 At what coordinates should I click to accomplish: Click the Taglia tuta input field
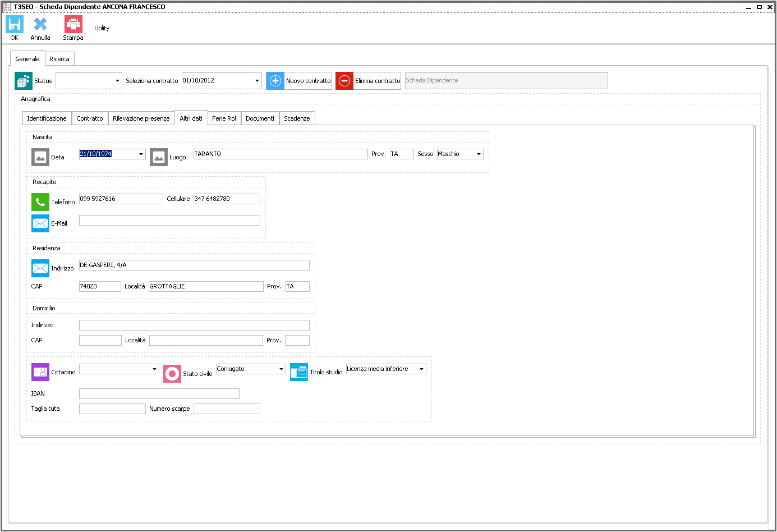click(112, 409)
